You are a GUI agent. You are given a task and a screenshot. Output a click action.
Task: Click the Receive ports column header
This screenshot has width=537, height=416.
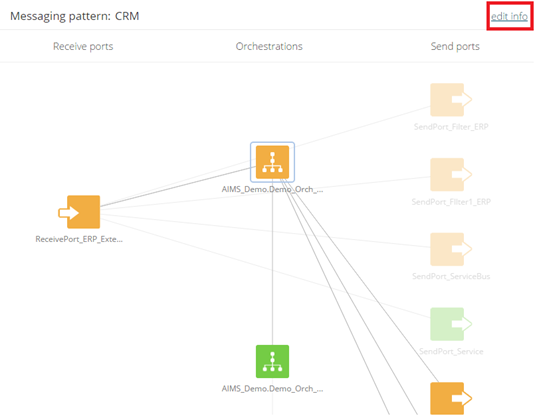pyautogui.click(x=83, y=46)
